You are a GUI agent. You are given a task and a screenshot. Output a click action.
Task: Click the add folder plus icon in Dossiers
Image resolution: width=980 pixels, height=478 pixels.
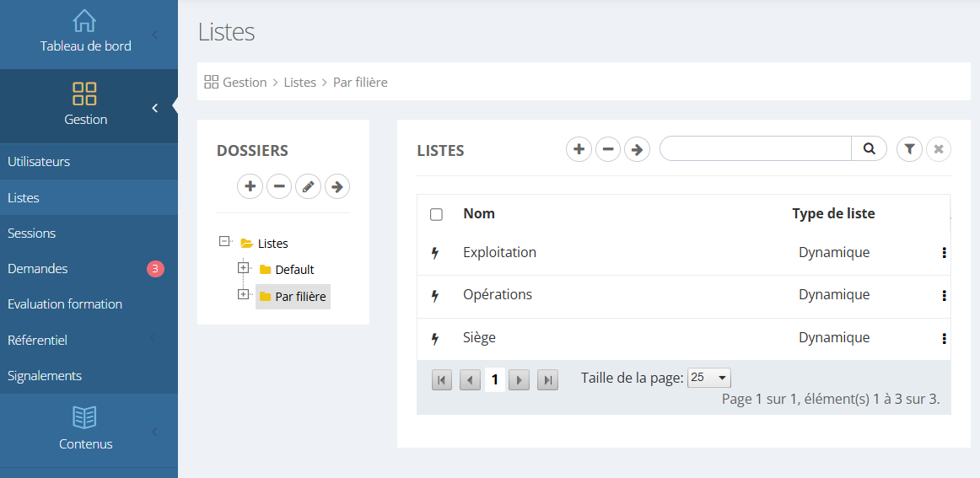tap(250, 186)
